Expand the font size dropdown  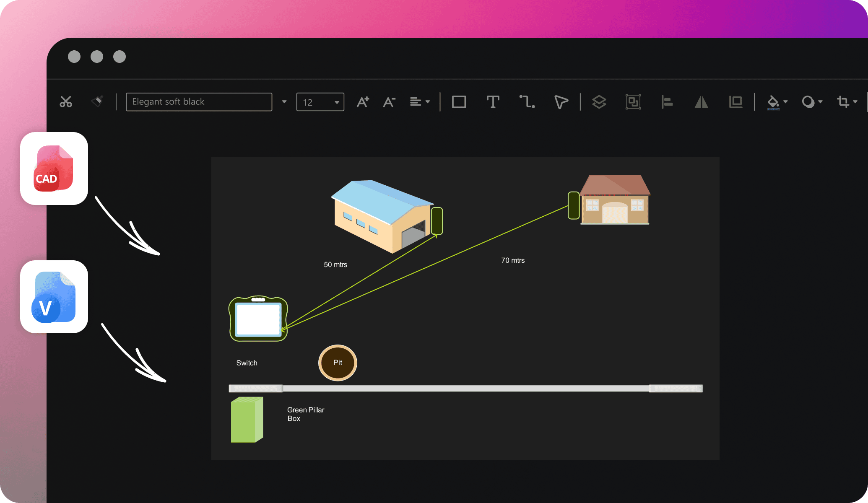tap(335, 101)
